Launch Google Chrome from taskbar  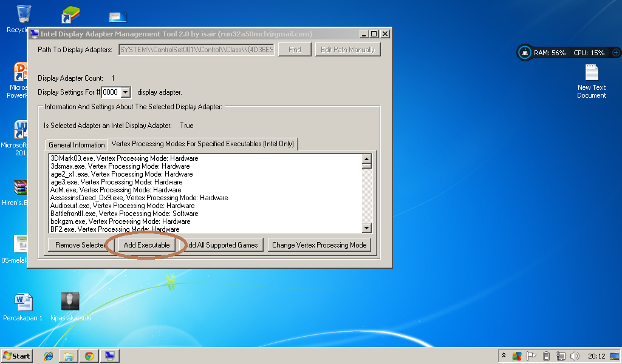coord(89,356)
